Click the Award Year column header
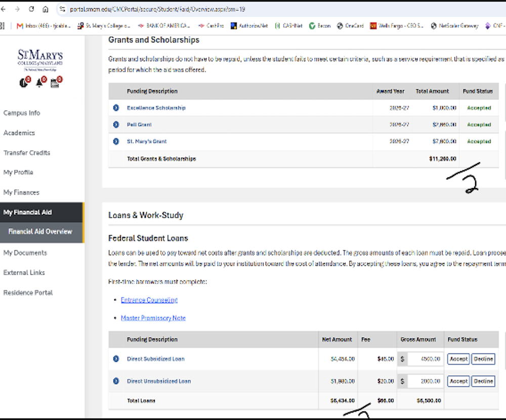Screen dimensions: 506x420 tap(390, 91)
